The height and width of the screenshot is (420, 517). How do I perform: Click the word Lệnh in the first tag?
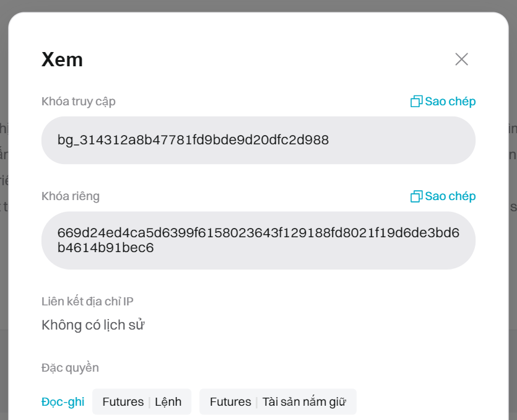[168, 402]
